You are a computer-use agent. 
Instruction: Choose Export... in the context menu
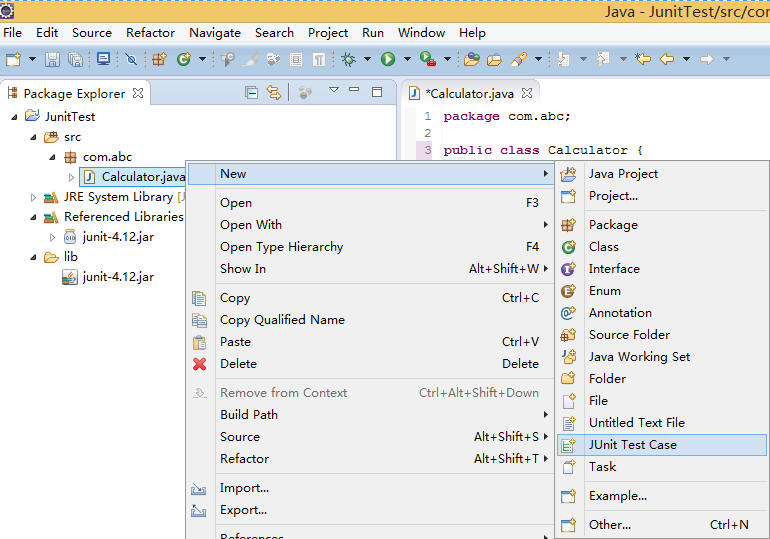[x=371, y=510]
